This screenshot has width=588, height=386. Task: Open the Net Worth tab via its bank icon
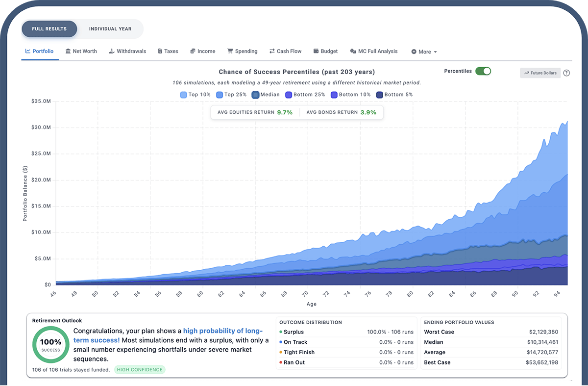coord(69,51)
